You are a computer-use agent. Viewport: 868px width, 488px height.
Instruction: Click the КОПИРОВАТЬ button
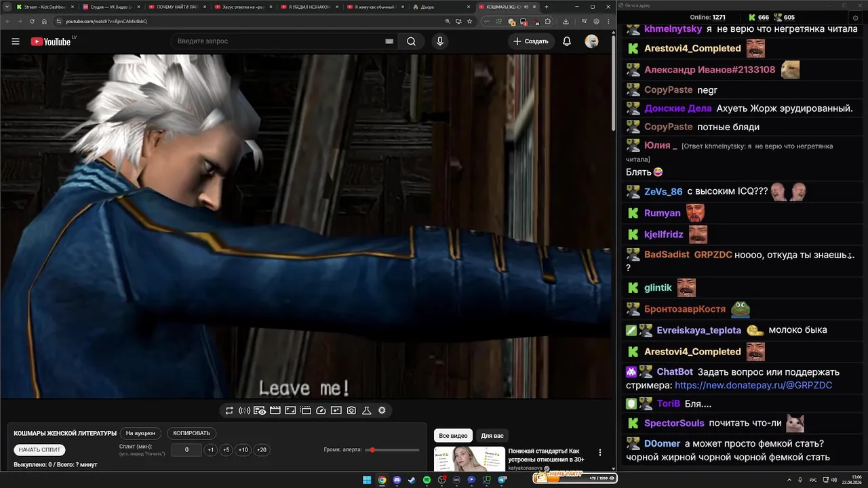192,433
